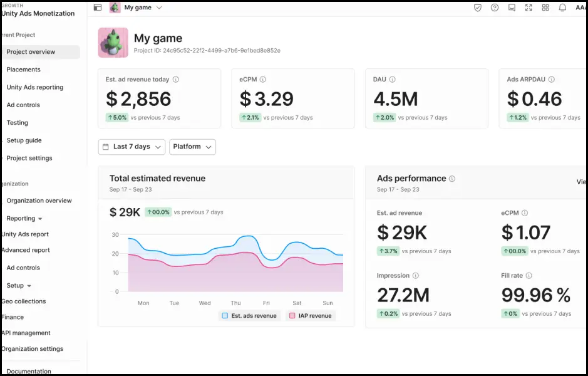Click info icon beside eCPM in Ads performance
This screenshot has height=376, width=588.
point(525,213)
